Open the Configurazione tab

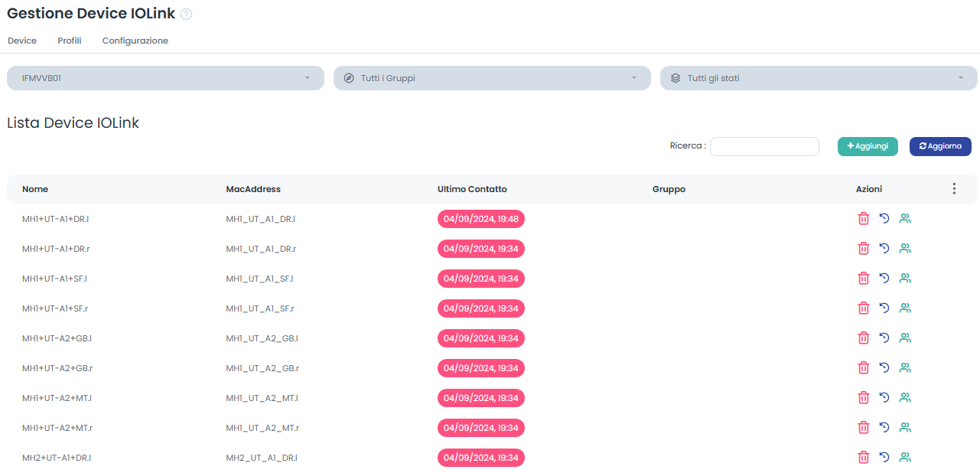(x=135, y=41)
